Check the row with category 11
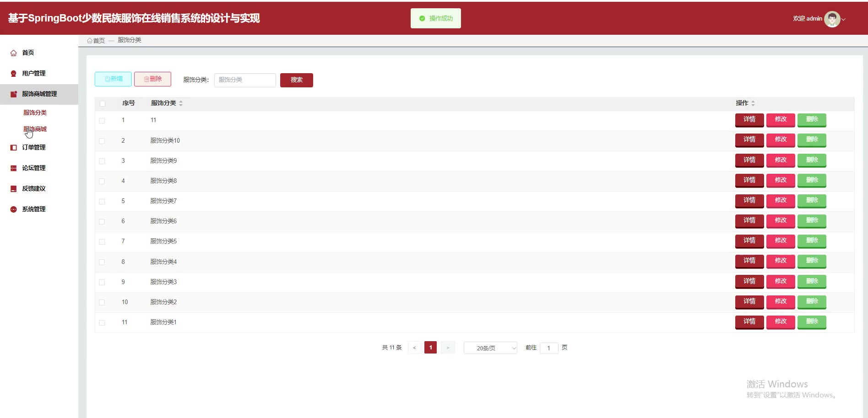 click(102, 121)
